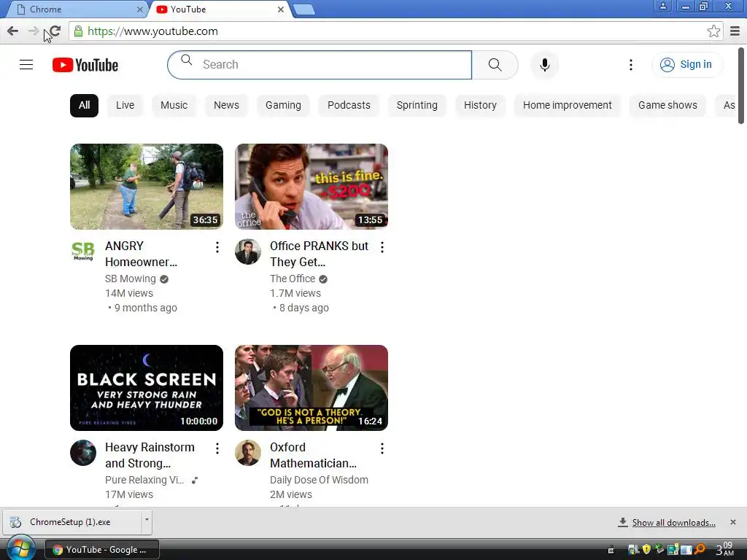Open the Chrome hamburger menu
This screenshot has width=747, height=560.
(x=735, y=31)
